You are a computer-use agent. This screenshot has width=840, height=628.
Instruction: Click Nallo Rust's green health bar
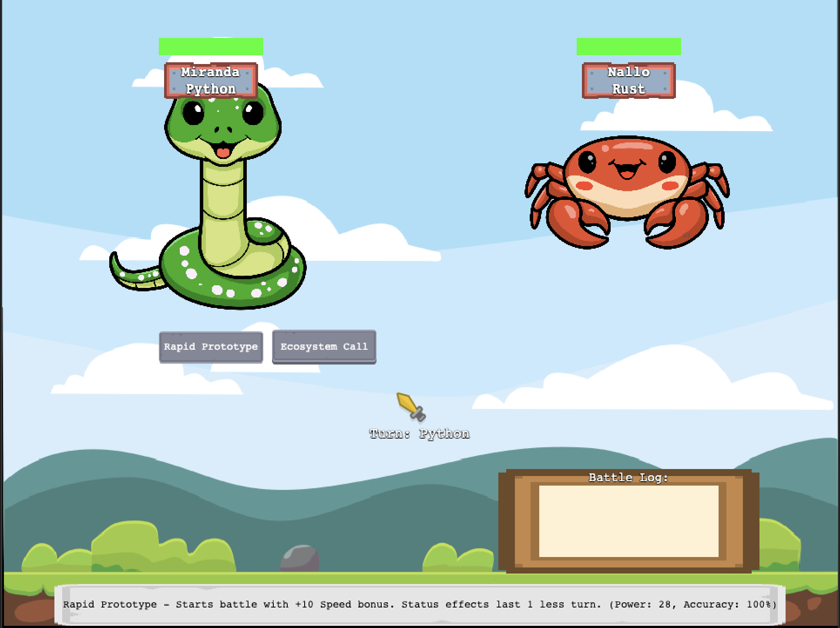pyautogui.click(x=629, y=47)
